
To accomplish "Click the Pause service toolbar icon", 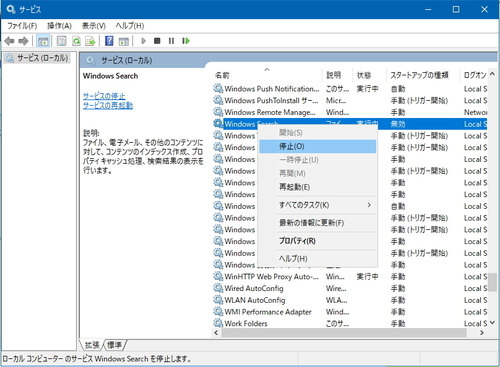I will point(171,41).
